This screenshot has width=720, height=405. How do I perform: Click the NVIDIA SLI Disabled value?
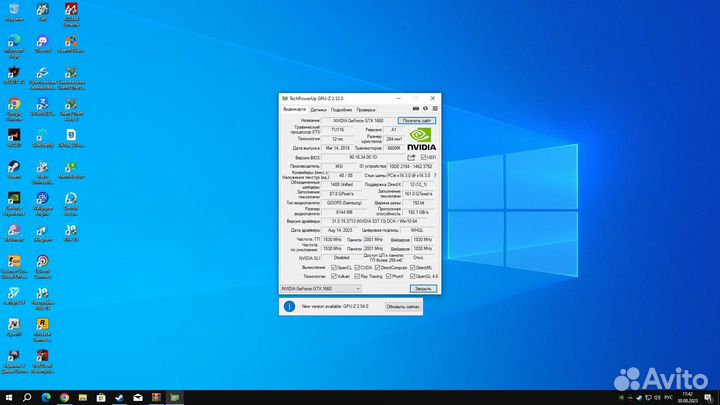(342, 258)
